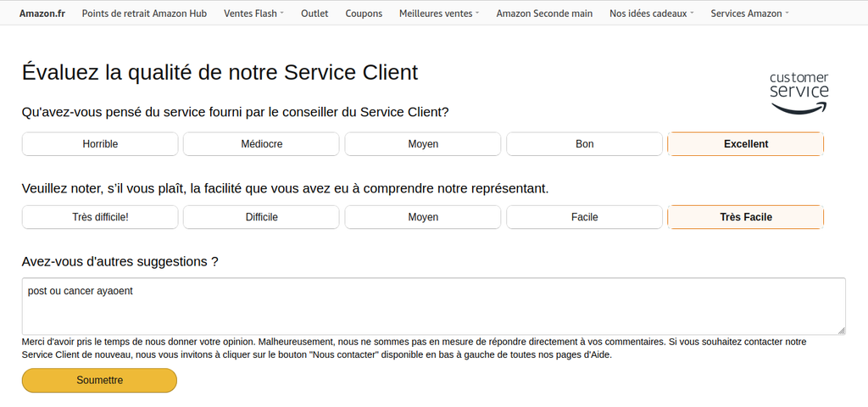The width and height of the screenshot is (868, 407).
Task: Select Difficile for understanding the representative
Action: [261, 217]
